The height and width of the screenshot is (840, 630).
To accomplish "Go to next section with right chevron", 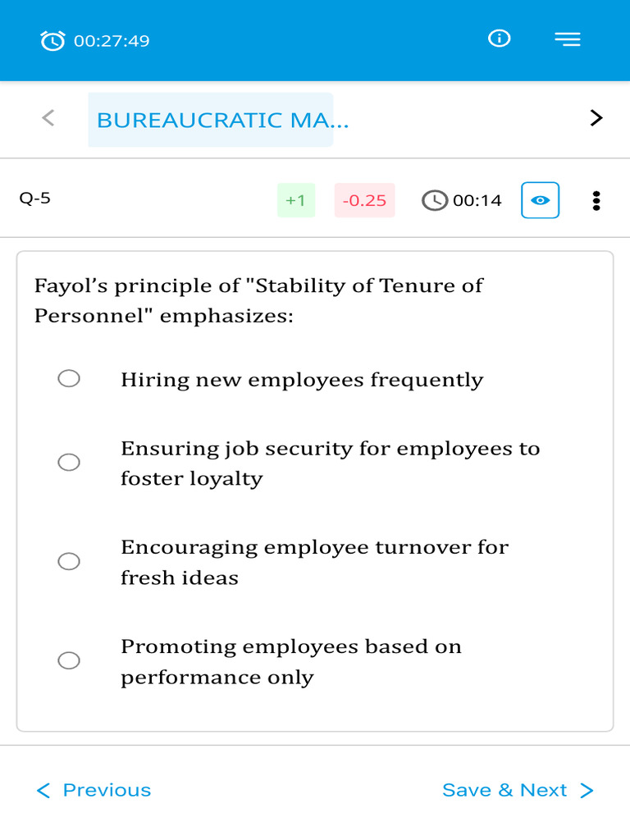I will pos(596,118).
